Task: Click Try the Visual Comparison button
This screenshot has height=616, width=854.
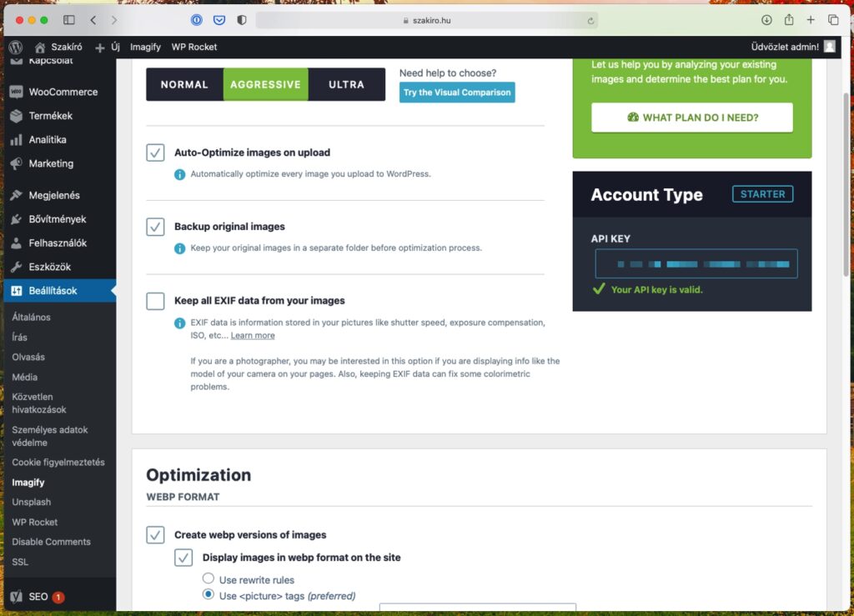Action: click(x=456, y=93)
